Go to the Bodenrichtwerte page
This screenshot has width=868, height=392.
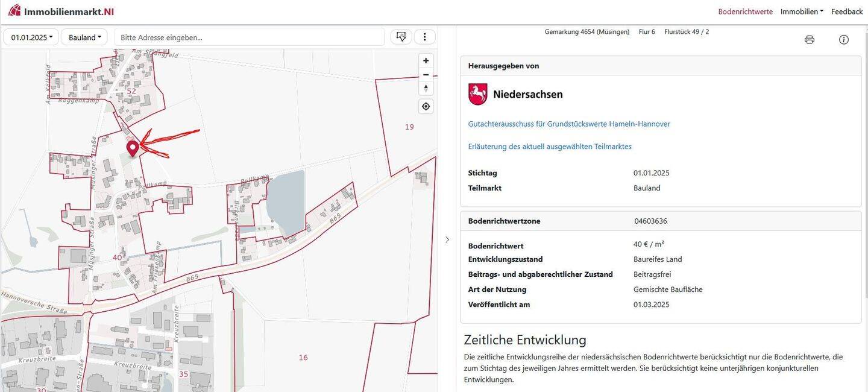[x=745, y=11]
